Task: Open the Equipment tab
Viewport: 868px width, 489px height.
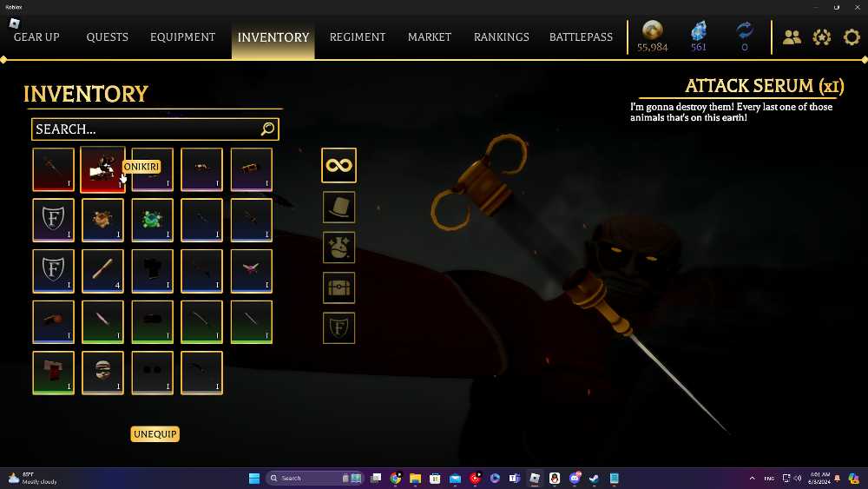Action: point(182,37)
